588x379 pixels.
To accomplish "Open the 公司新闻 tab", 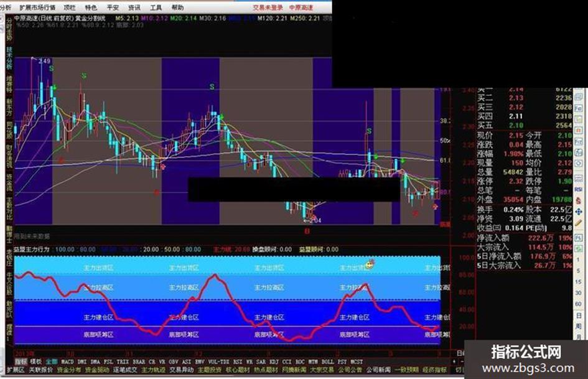I will (x=378, y=370).
